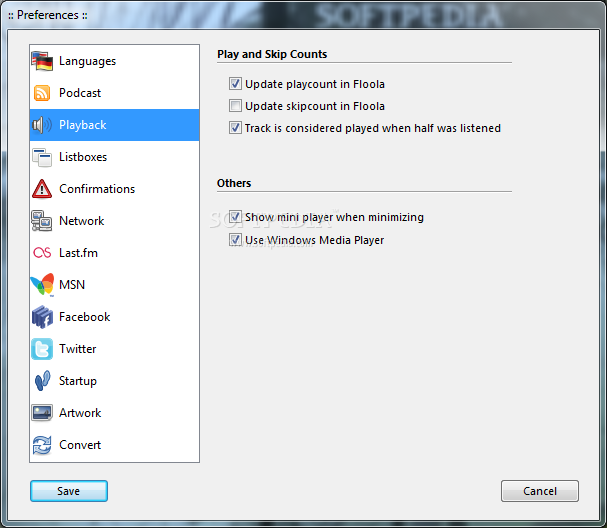This screenshot has height=528, width=607.
Task: Go to the Listboxes settings
Action: pyautogui.click(x=83, y=157)
